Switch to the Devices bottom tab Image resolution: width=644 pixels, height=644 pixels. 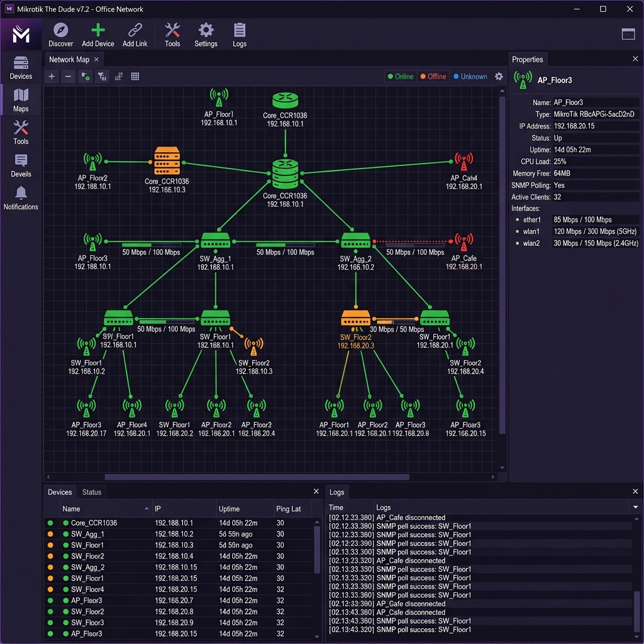point(60,492)
